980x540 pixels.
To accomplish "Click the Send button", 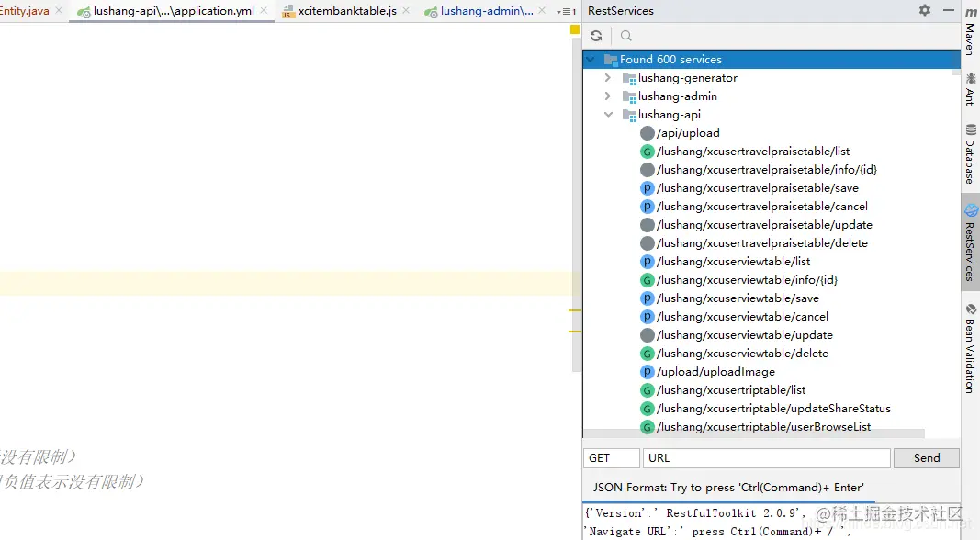I will pyautogui.click(x=926, y=458).
